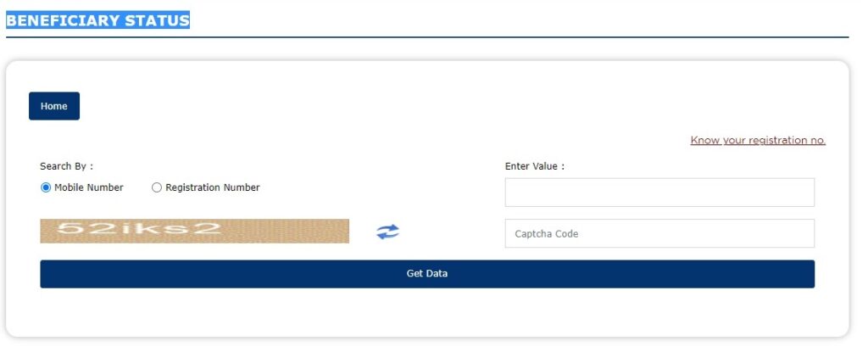Click blank space right of Home button
Screen dimensions: 868x352
point(339,106)
